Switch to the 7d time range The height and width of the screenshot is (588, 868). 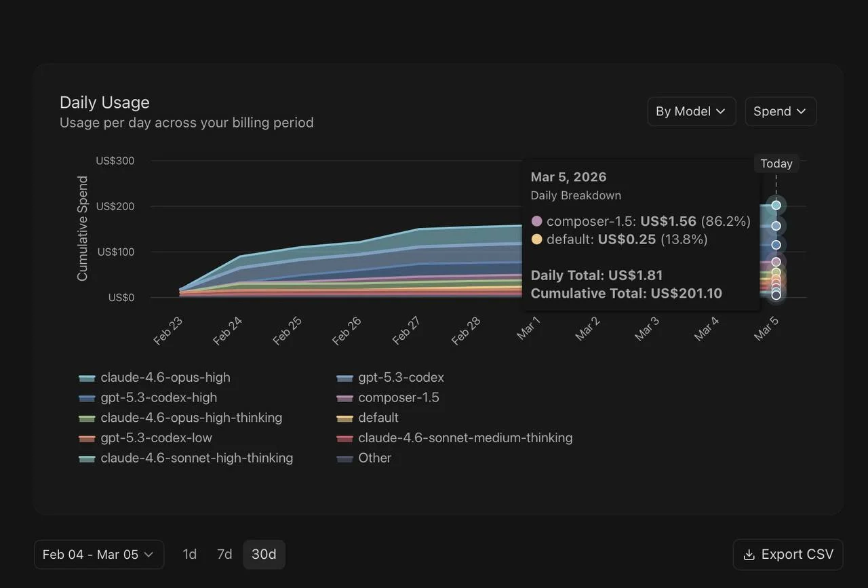[x=224, y=555]
